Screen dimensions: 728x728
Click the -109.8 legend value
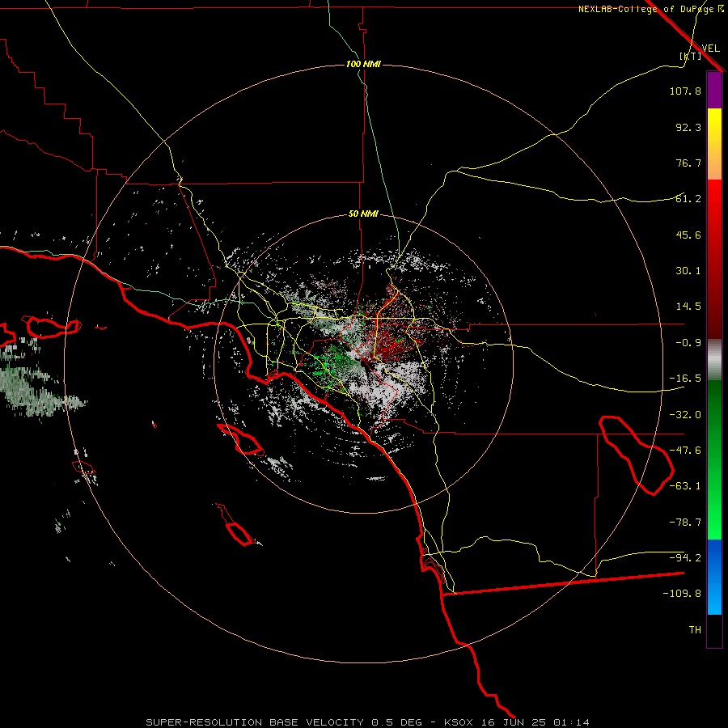(x=682, y=594)
